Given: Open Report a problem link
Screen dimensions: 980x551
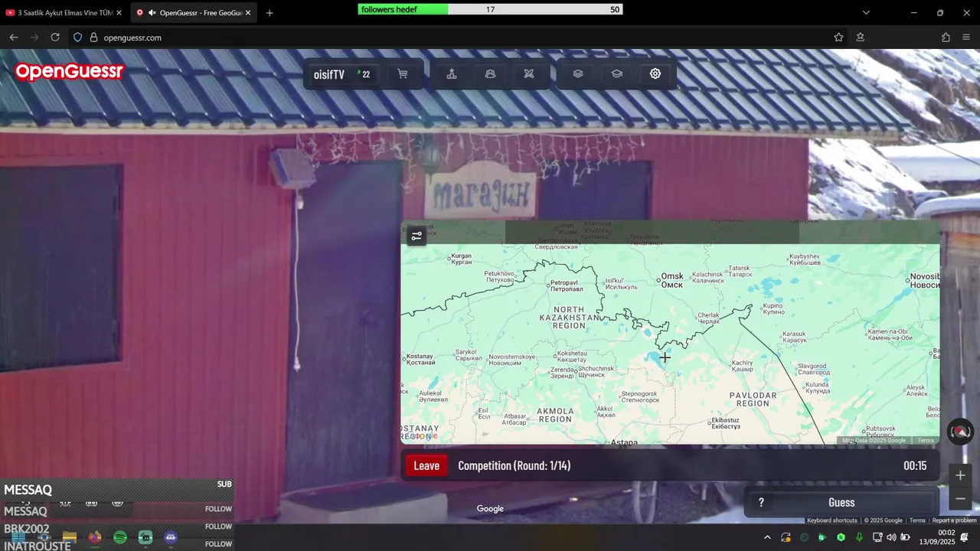Looking at the screenshot, I should tap(954, 520).
